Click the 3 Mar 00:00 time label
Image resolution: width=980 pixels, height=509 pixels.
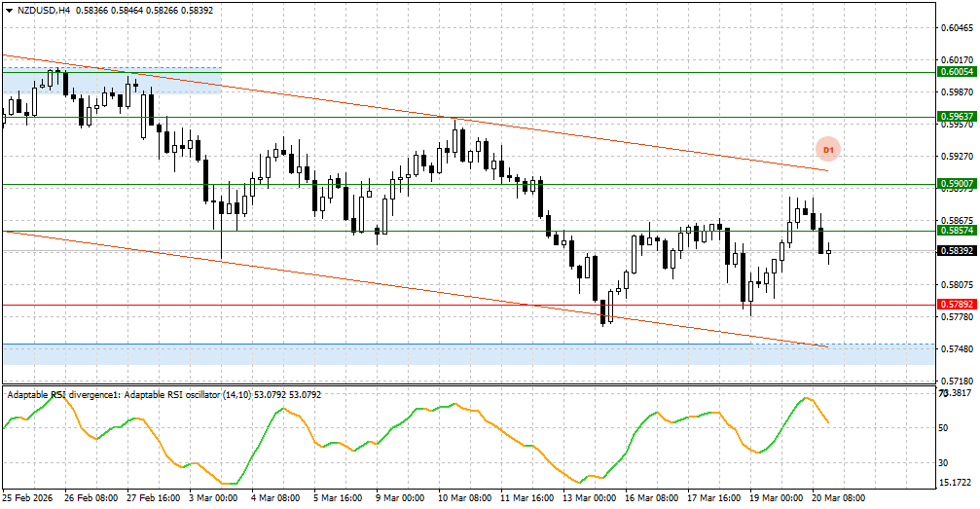click(x=214, y=498)
